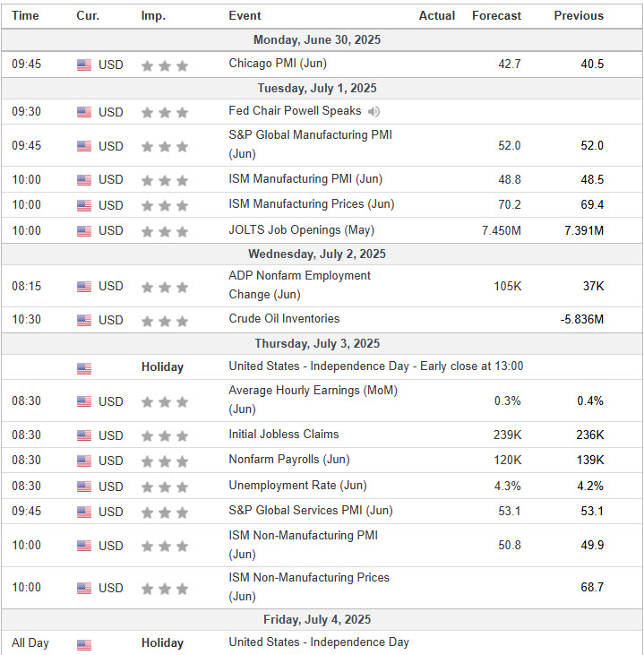This screenshot has height=655, width=644.
Task: Click the US flag in JOLTS Job Openings row
Action: (84, 230)
